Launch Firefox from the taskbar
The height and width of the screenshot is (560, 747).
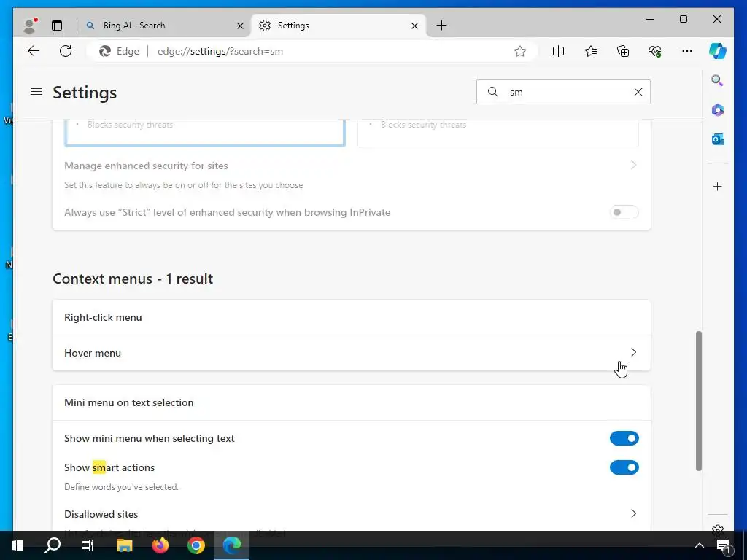160,545
